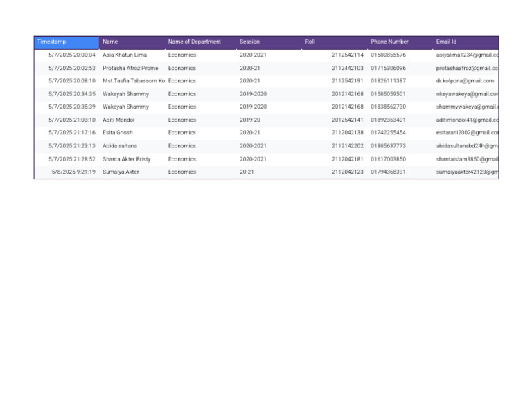Select the aditimondol41 email cell

[x=467, y=120]
